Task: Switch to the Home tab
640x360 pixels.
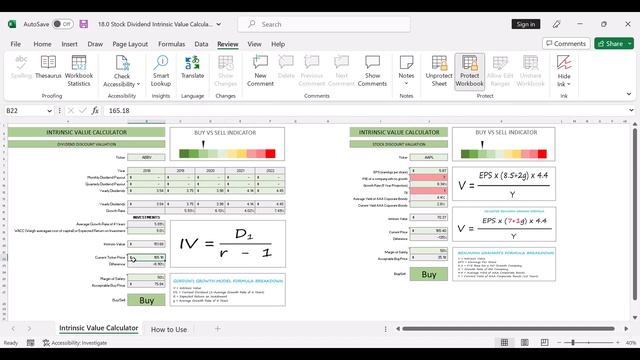Action: click(x=42, y=44)
